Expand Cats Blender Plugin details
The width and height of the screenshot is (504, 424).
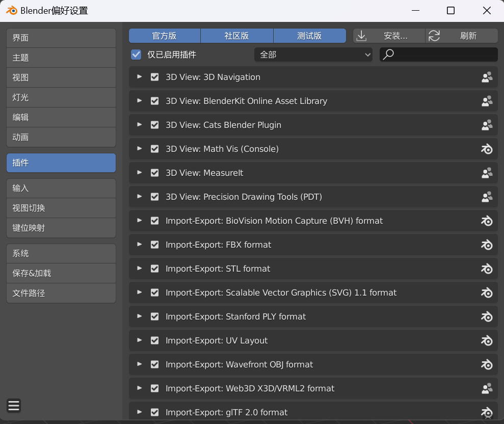139,125
